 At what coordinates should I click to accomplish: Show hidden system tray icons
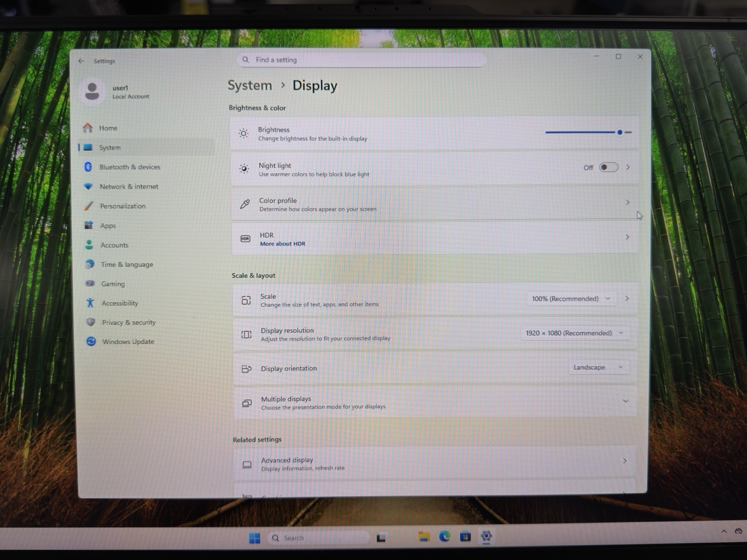[724, 531]
